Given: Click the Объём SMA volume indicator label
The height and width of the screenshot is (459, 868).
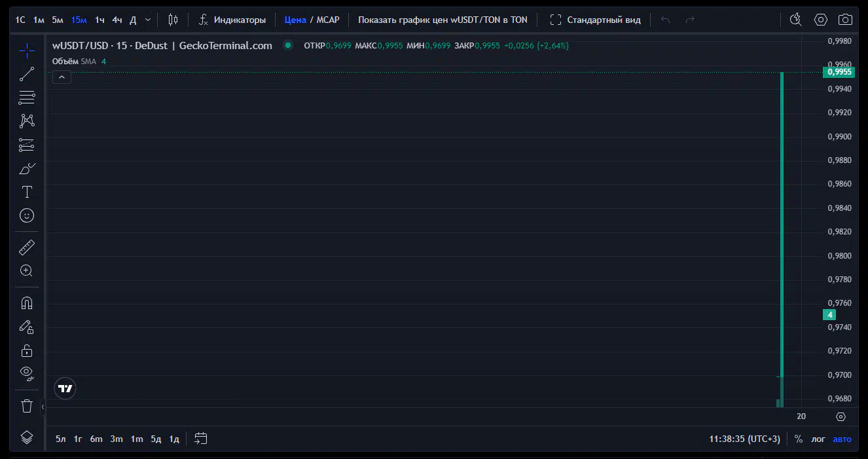Looking at the screenshot, I should tap(74, 61).
